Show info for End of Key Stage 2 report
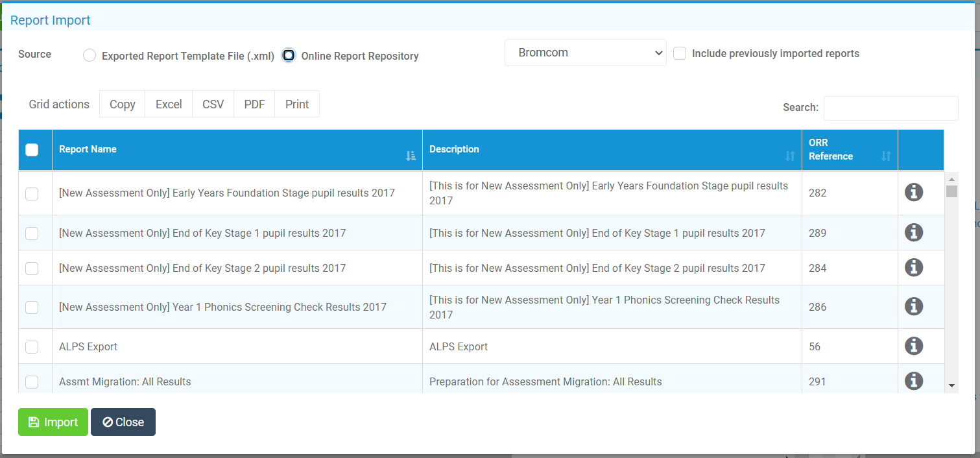Screen dimensions: 980x458 [x=914, y=267]
